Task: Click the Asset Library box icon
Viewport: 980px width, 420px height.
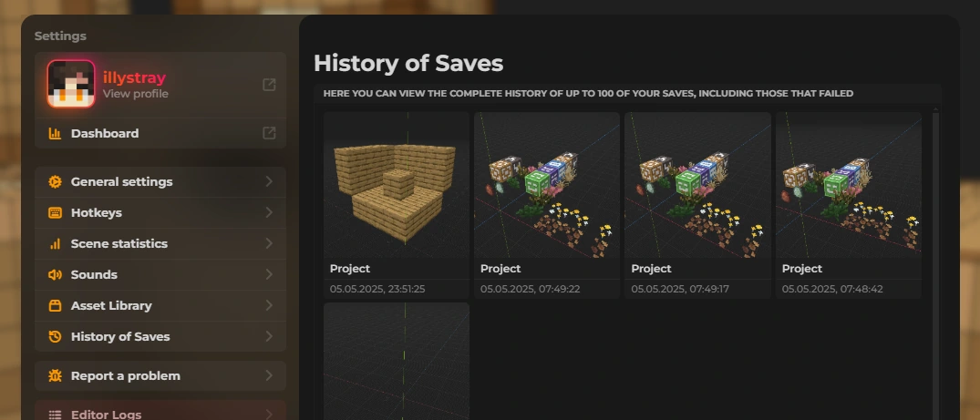Action: tap(55, 305)
